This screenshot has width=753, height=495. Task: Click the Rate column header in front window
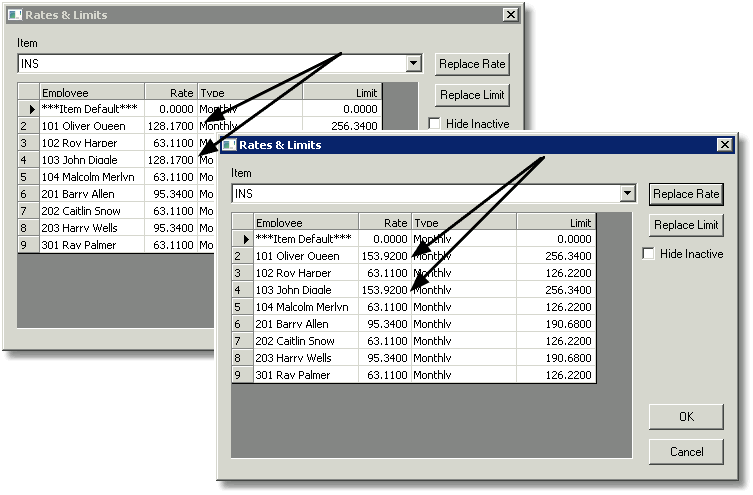coord(385,222)
